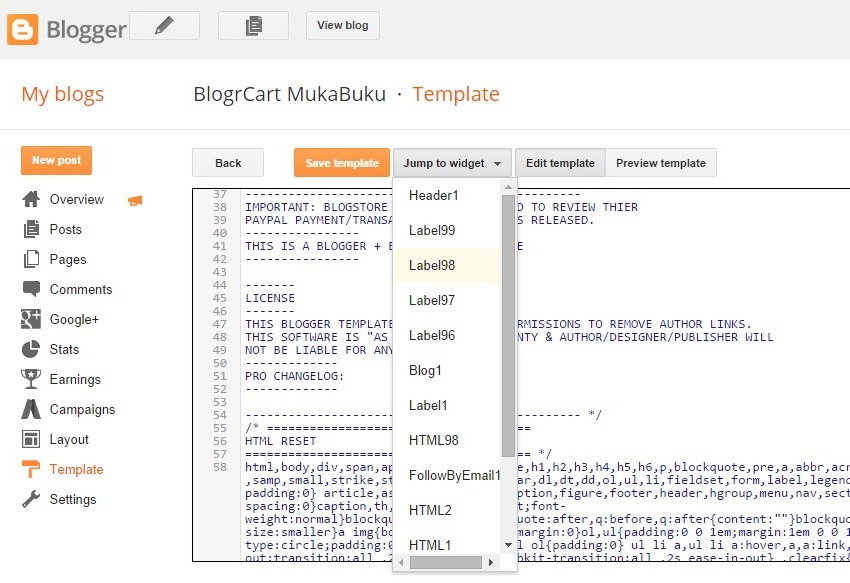Select Label98 from widget list
The image size is (850, 583).
tap(447, 265)
